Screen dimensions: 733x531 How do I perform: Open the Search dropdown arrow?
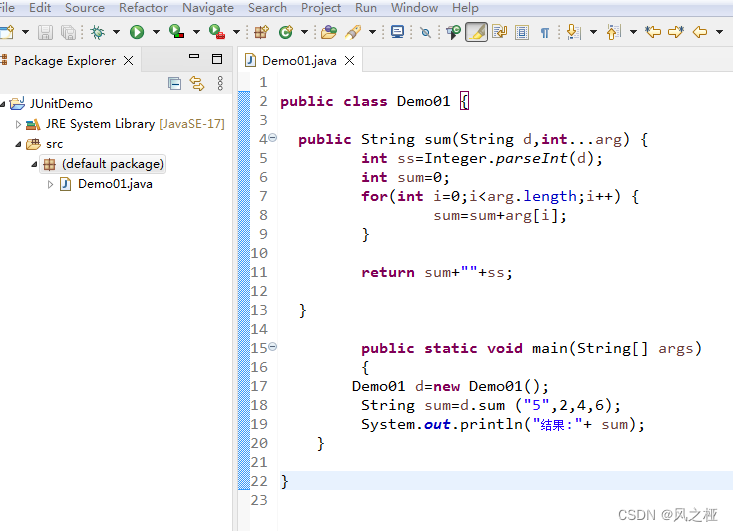pyautogui.click(x=372, y=32)
